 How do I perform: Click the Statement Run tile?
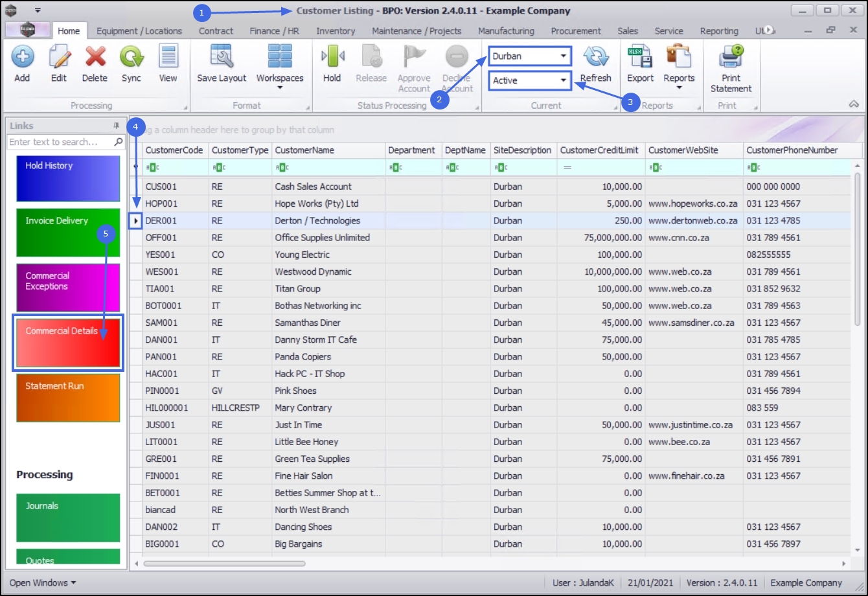[68, 398]
